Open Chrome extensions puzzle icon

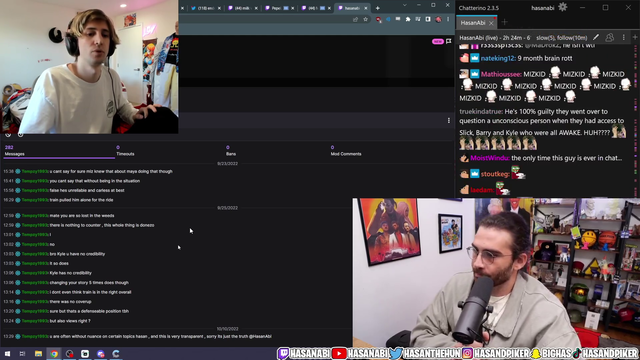click(408, 19)
